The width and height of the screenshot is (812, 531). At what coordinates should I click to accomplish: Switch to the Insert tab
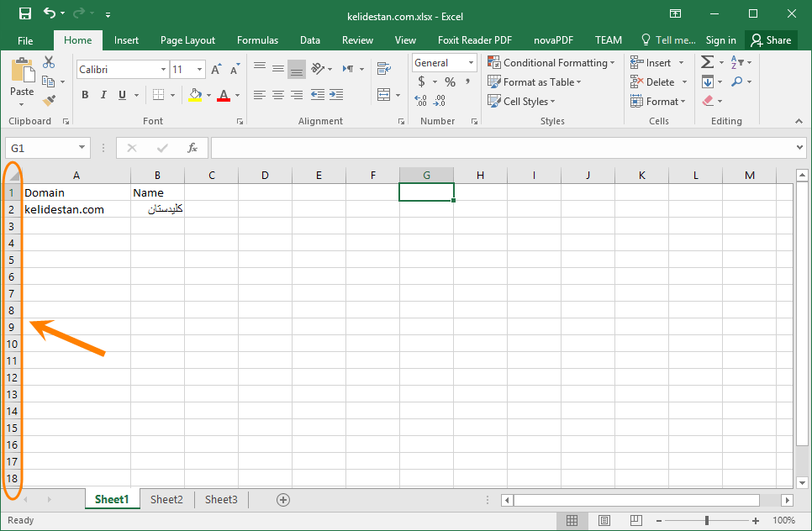click(x=126, y=40)
